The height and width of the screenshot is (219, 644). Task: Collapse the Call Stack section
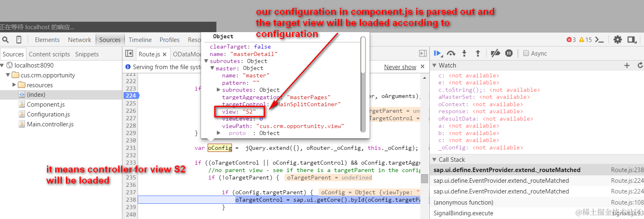pyautogui.click(x=434, y=160)
